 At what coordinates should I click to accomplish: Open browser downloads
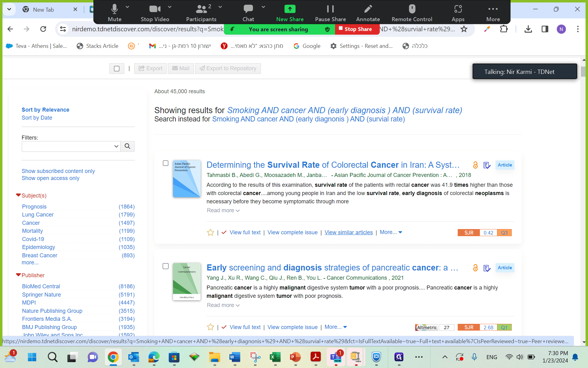coord(528,29)
